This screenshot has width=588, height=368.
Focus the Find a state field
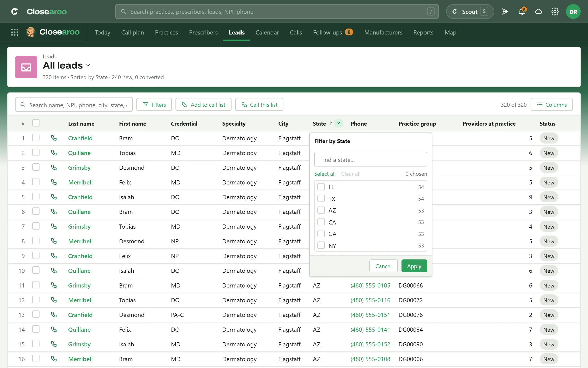click(x=370, y=160)
